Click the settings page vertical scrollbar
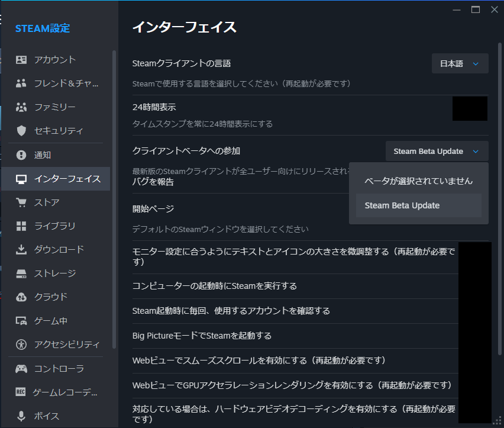 point(500,199)
